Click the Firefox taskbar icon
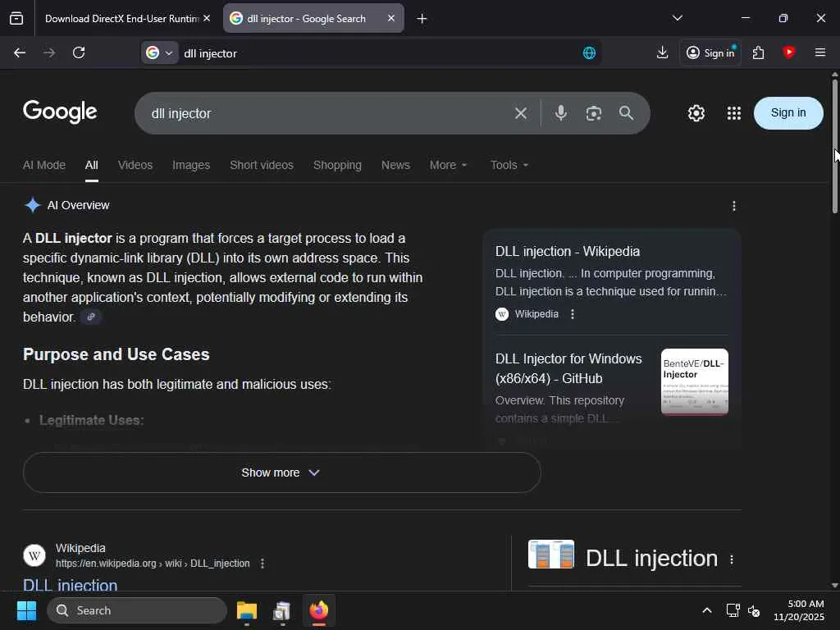This screenshot has width=840, height=630. [319, 610]
